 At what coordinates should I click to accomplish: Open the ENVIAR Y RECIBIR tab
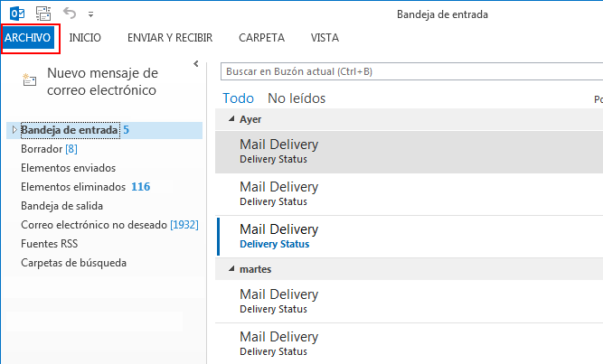[170, 38]
